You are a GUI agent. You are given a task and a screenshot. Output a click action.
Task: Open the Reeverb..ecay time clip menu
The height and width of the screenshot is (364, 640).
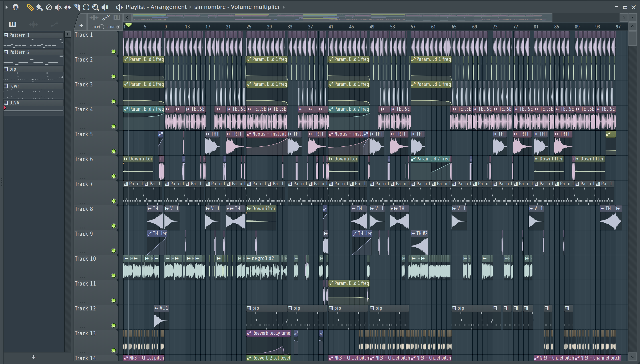click(x=249, y=333)
